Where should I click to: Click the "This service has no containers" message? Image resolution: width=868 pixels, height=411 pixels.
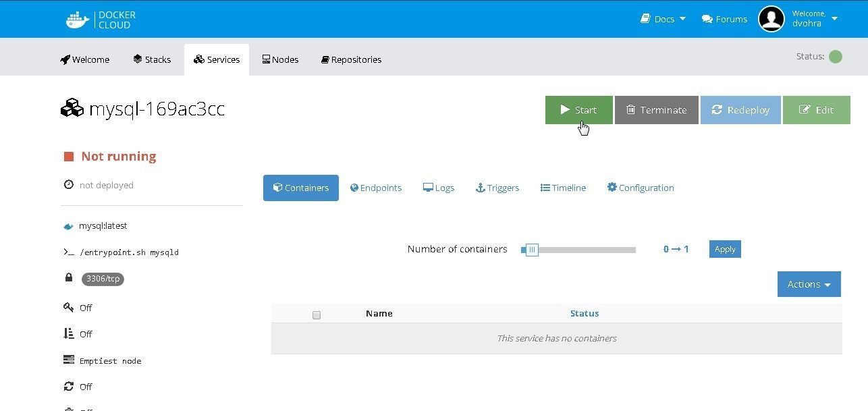click(557, 338)
